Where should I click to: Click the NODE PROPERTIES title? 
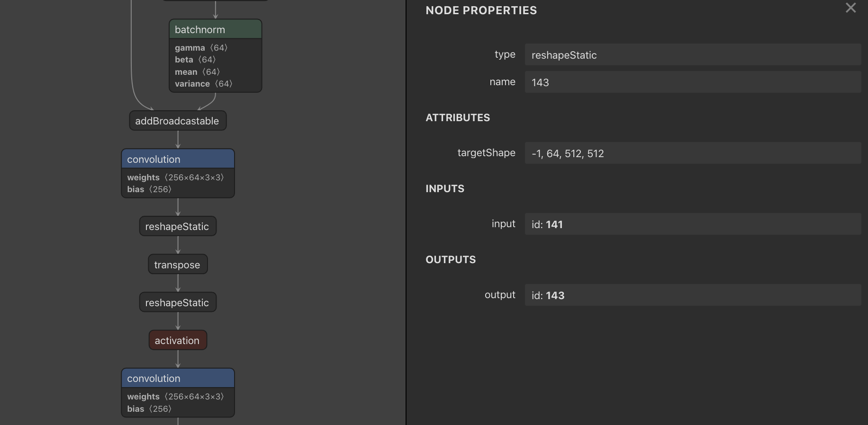(x=481, y=10)
